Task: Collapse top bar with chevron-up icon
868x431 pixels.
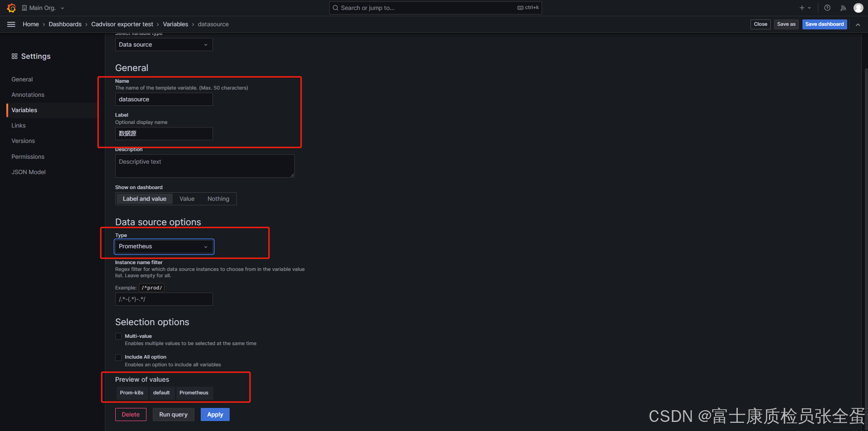Action: 858,24
